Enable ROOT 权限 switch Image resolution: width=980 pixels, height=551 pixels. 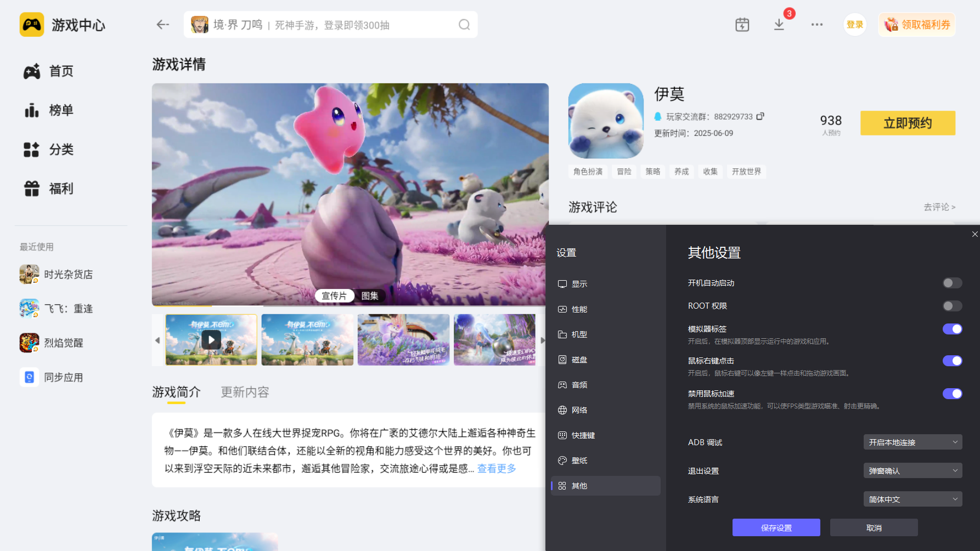click(x=952, y=305)
